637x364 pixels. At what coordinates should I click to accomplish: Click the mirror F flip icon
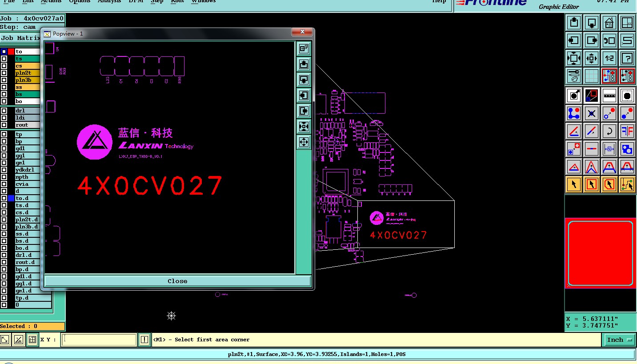click(x=627, y=131)
